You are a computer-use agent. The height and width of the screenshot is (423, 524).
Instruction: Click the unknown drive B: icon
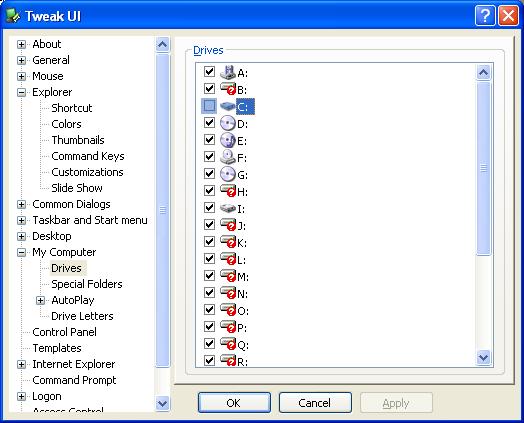[x=228, y=89]
